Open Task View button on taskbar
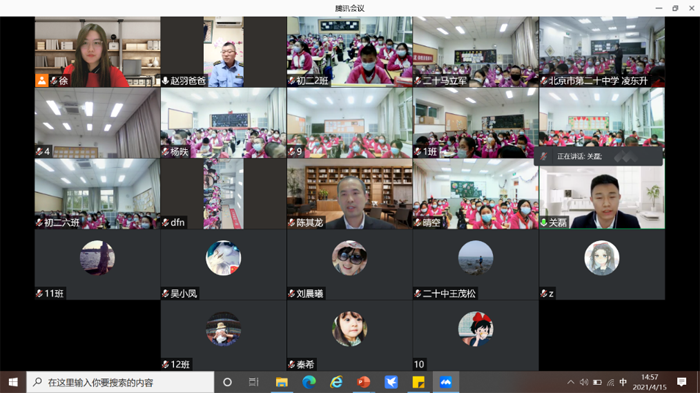Viewport: 700px width, 393px height. tap(254, 382)
